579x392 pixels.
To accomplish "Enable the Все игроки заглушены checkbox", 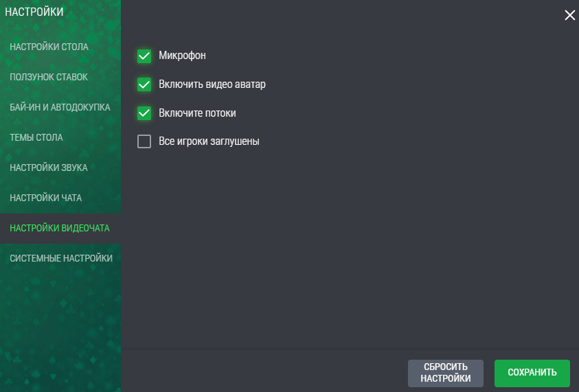I will (x=144, y=141).
